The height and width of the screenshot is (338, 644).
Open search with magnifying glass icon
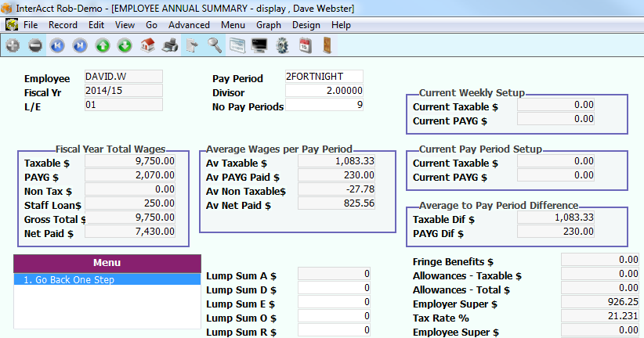215,45
